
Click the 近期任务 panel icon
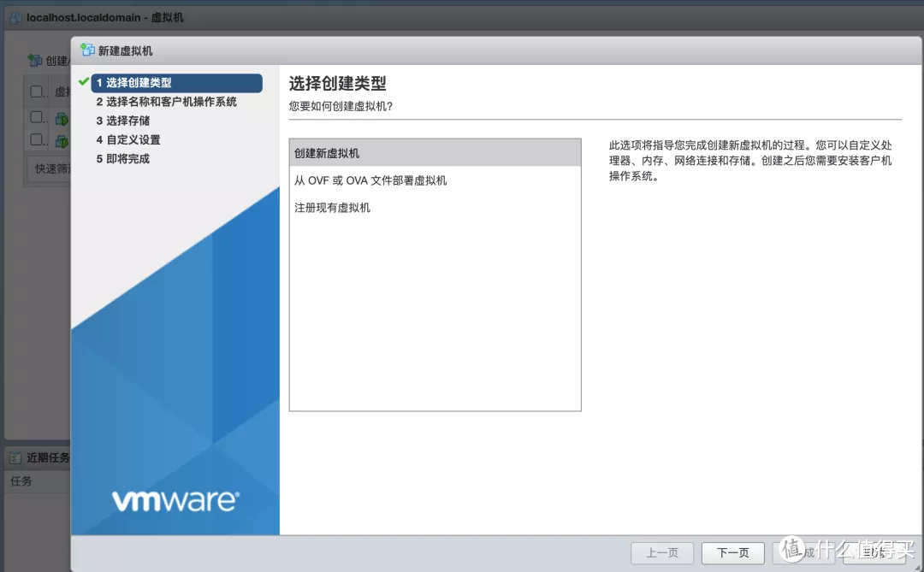point(15,457)
